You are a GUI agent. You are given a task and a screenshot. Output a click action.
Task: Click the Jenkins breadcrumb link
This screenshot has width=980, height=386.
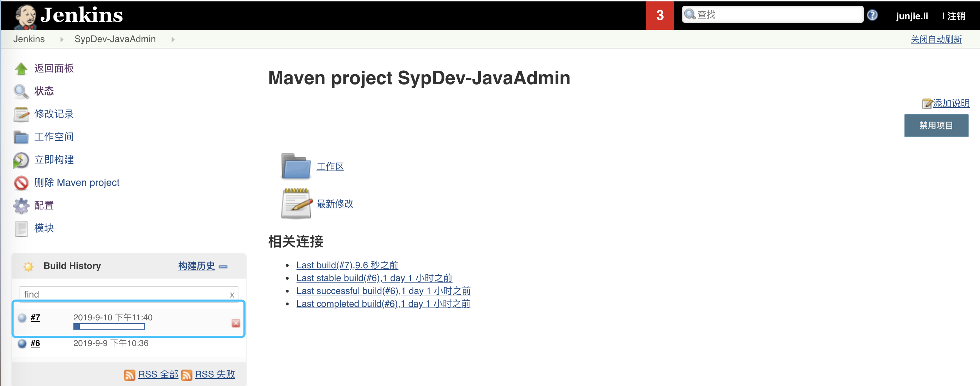pyautogui.click(x=29, y=39)
